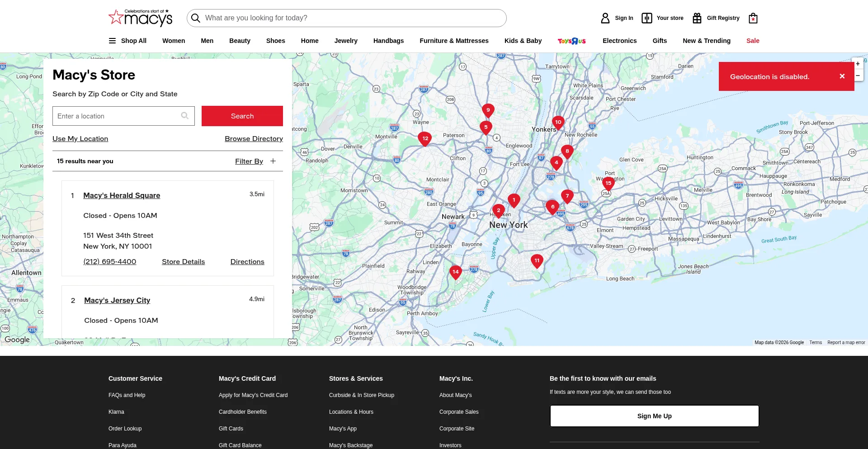Open the Home menu
This screenshot has width=868, height=449.
310,41
